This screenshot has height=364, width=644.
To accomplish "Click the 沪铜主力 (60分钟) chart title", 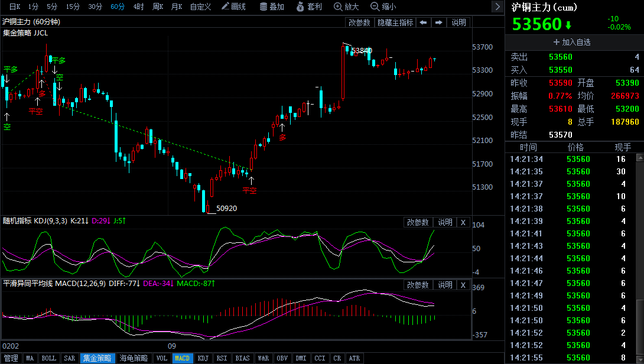I will pyautogui.click(x=31, y=22).
